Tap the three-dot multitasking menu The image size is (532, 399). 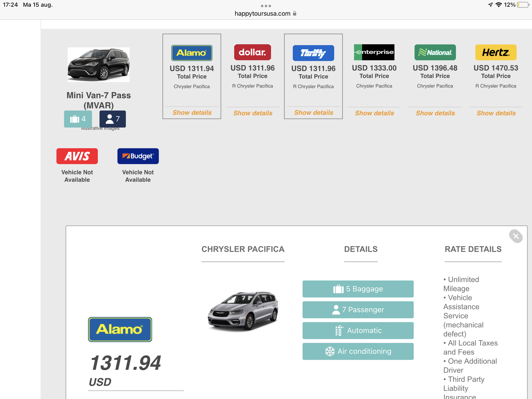[266, 6]
